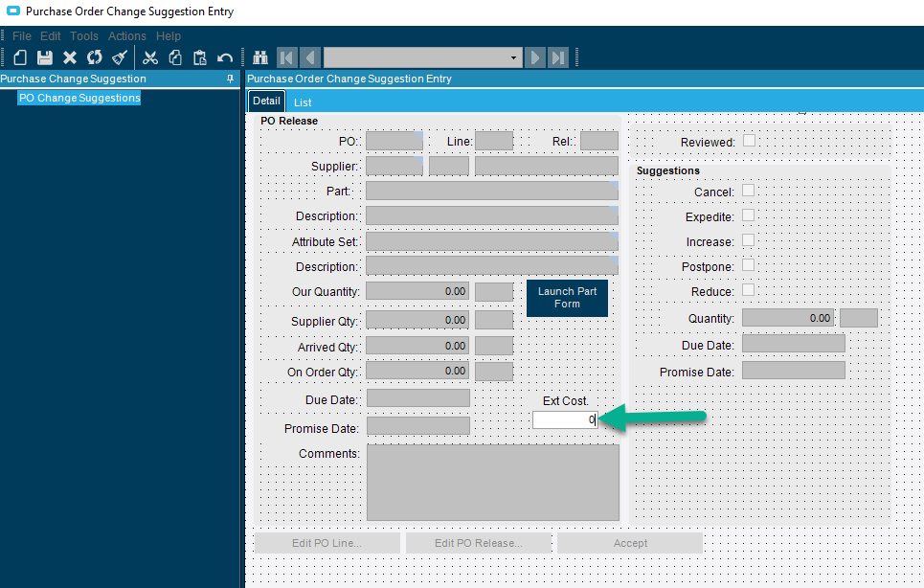Tick the Reduce suggestion checkbox
This screenshot has width=924, height=588.
point(749,290)
